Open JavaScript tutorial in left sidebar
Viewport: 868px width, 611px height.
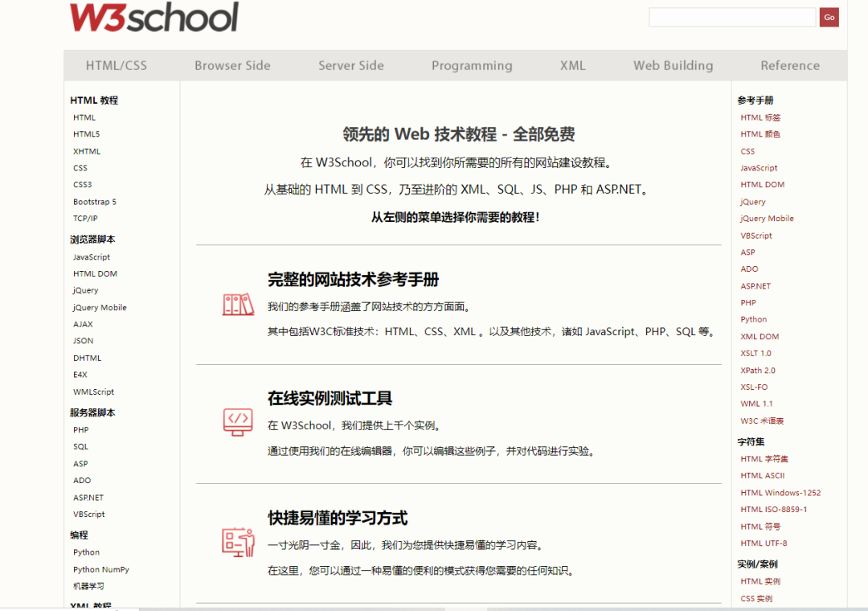(x=92, y=257)
